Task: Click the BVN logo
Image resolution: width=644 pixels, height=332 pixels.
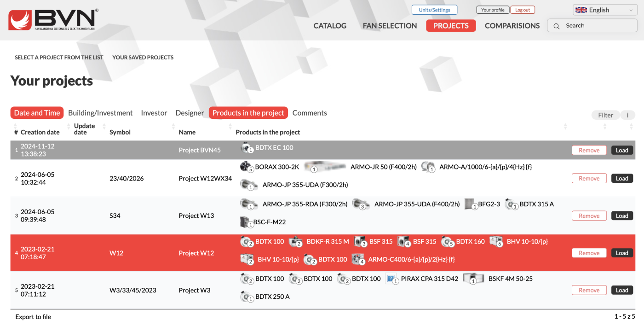Action: coord(53,20)
